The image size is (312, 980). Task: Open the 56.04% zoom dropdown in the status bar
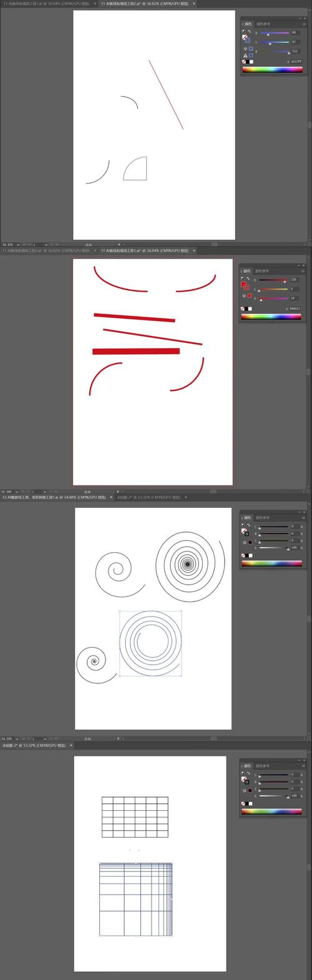17,492
